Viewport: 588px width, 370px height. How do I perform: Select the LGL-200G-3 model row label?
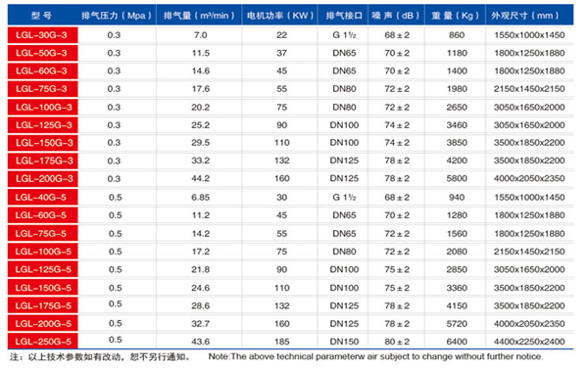[43, 178]
